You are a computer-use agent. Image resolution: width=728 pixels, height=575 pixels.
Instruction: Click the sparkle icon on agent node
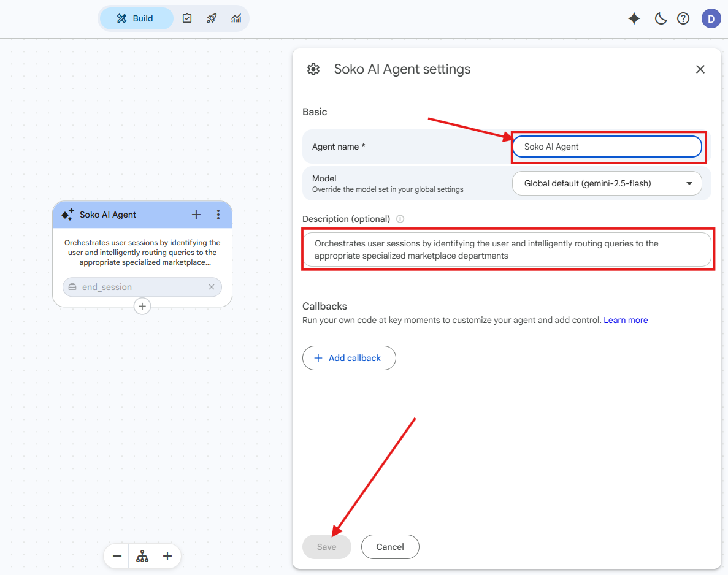click(68, 215)
